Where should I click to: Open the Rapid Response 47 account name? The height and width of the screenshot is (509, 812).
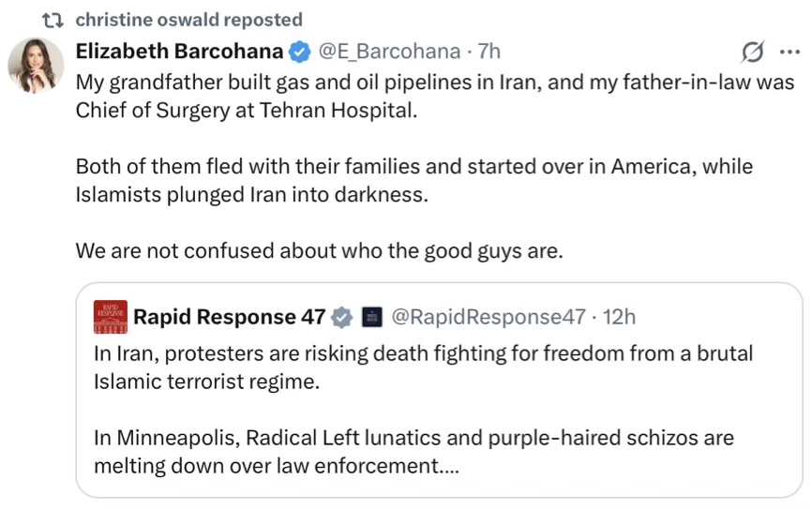(229, 317)
